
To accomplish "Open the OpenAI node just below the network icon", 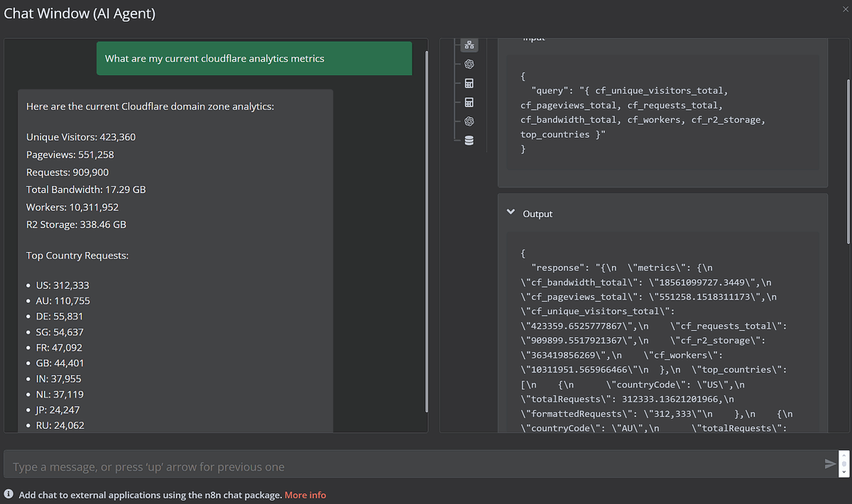I will point(469,64).
